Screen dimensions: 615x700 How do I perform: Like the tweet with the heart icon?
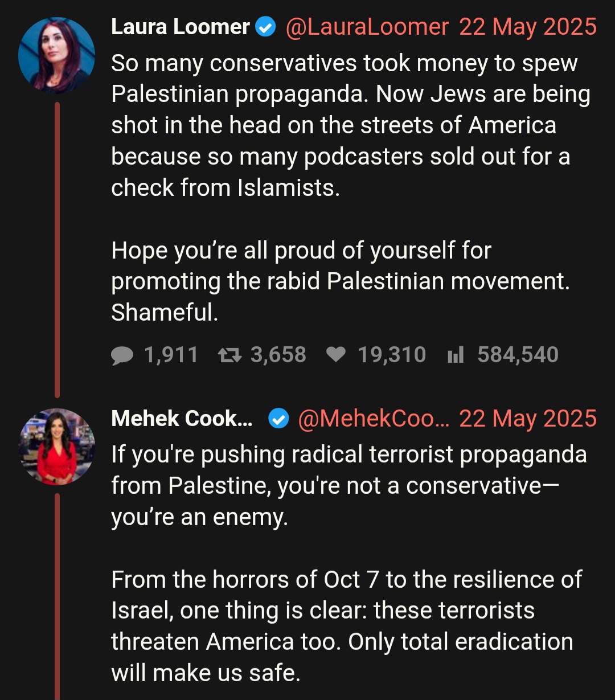pos(336,355)
